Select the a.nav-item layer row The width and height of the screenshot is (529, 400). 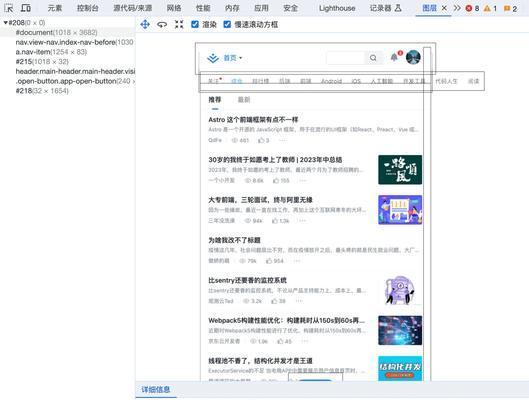pyautogui.click(x=67, y=52)
